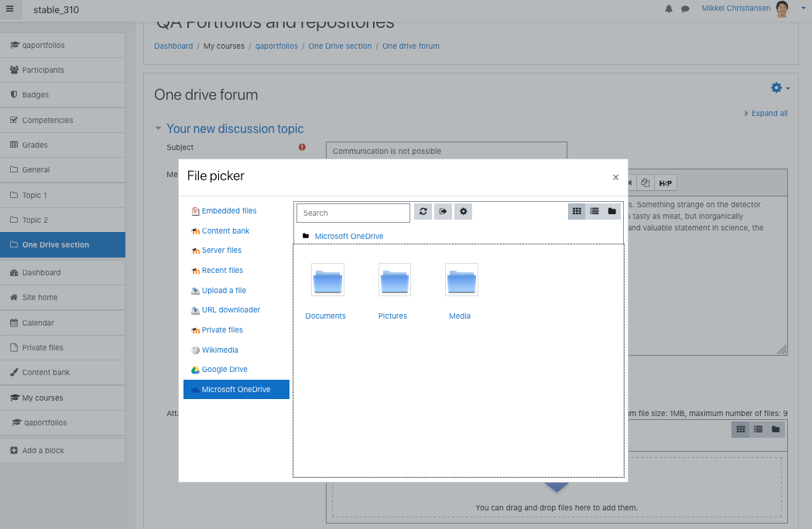
Task: Open Topic 2 in sidebar
Action: [x=62, y=220]
